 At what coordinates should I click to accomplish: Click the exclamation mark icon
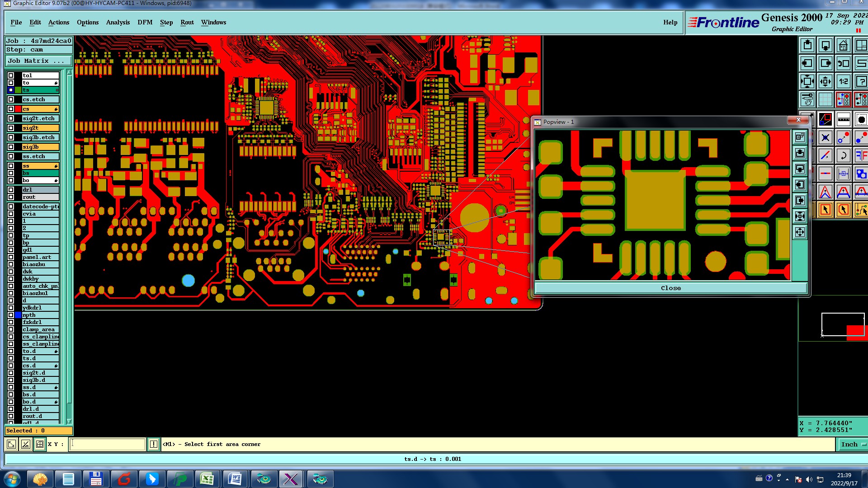[154, 444]
